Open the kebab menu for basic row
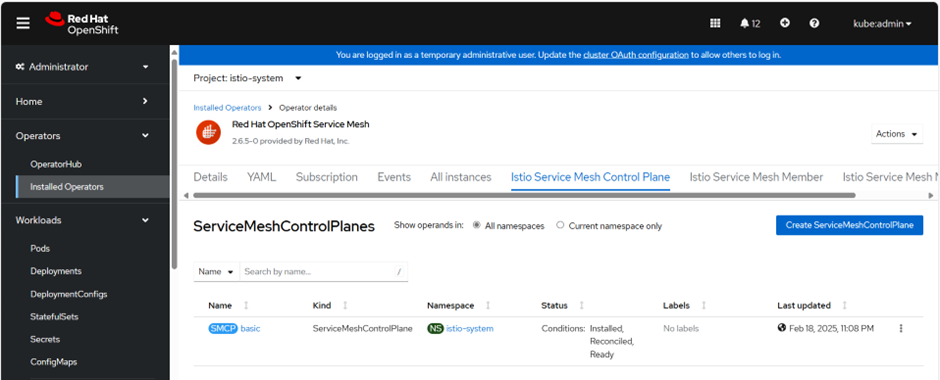The image size is (940, 380). [900, 328]
